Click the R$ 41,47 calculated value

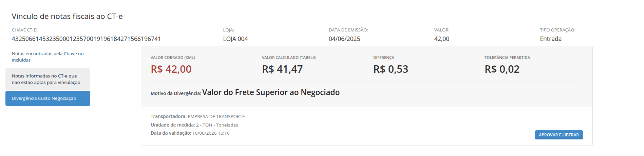(282, 69)
